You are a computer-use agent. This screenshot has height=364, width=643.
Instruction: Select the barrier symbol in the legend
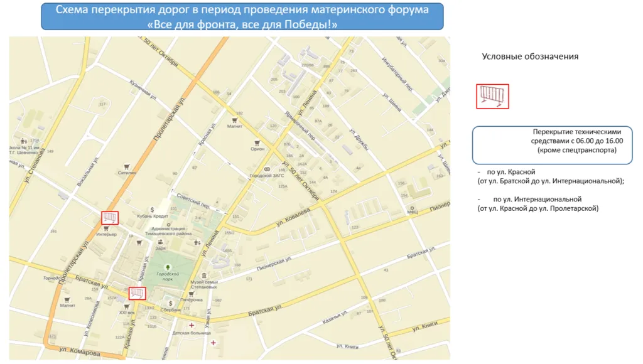coord(493,97)
